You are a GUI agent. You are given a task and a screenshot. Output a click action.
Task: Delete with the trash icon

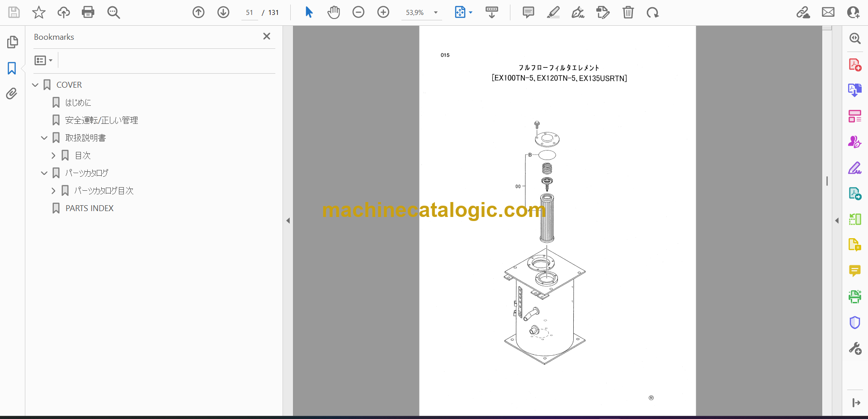628,12
